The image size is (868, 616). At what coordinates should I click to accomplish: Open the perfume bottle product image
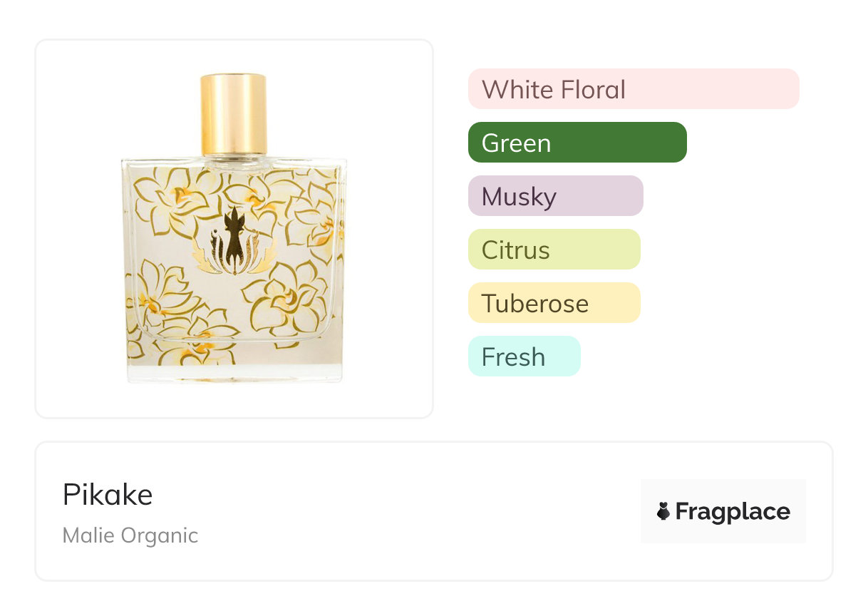(234, 227)
